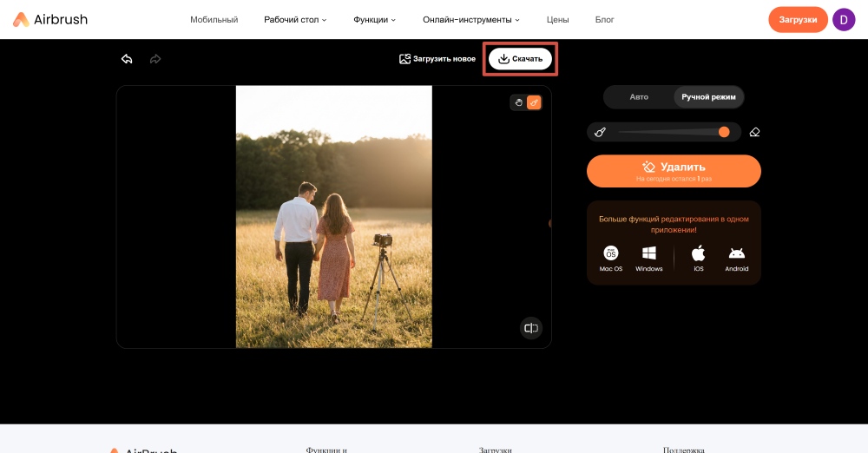The height and width of the screenshot is (453, 868).
Task: Click the Загрузки button in the header
Action: (798, 19)
